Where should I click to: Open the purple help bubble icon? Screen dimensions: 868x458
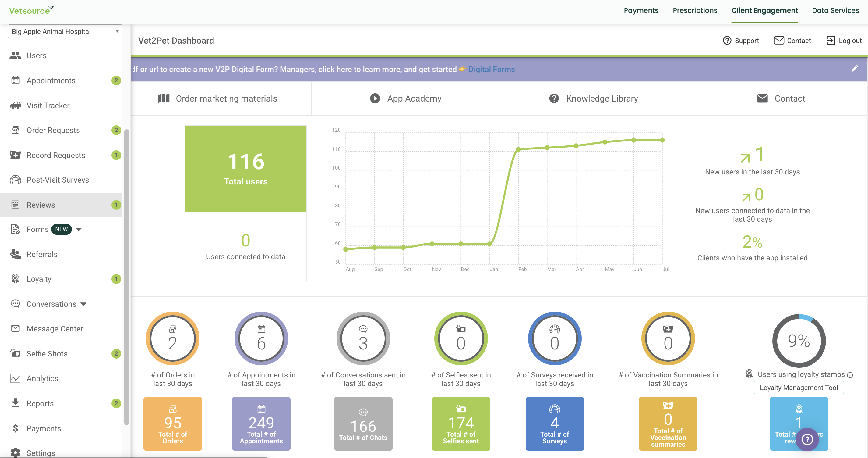click(x=807, y=439)
